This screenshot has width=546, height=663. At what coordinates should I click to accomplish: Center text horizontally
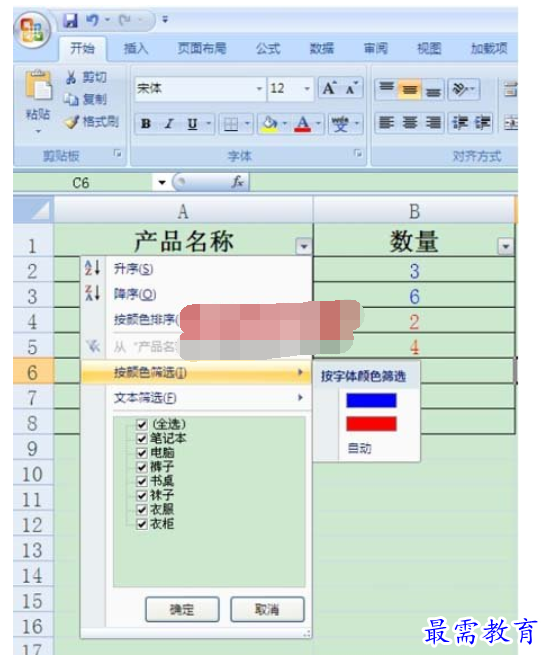409,123
